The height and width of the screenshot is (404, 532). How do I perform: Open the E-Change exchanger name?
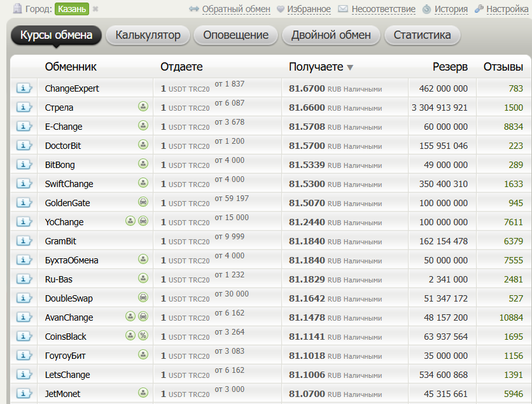tap(64, 127)
